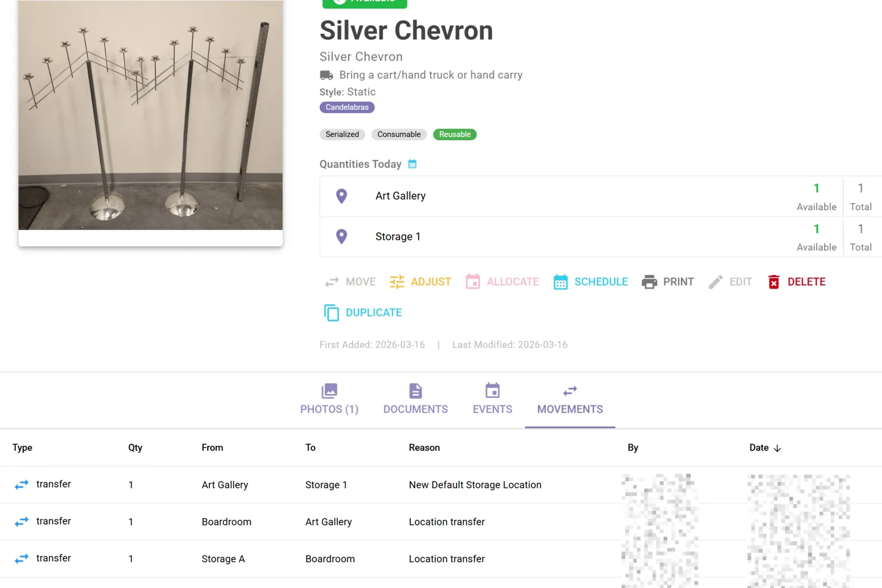Viewport: 882px width, 588px height.
Task: Click the Schedule calendar icon
Action: click(560, 282)
